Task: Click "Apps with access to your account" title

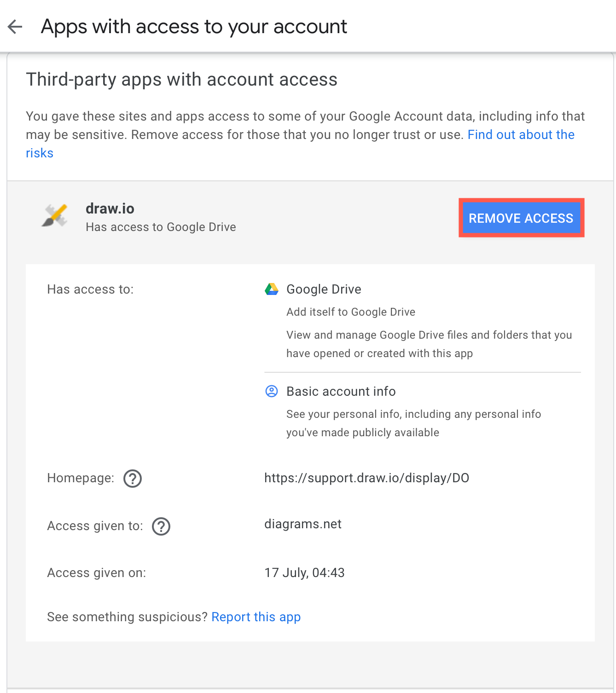Action: click(194, 26)
